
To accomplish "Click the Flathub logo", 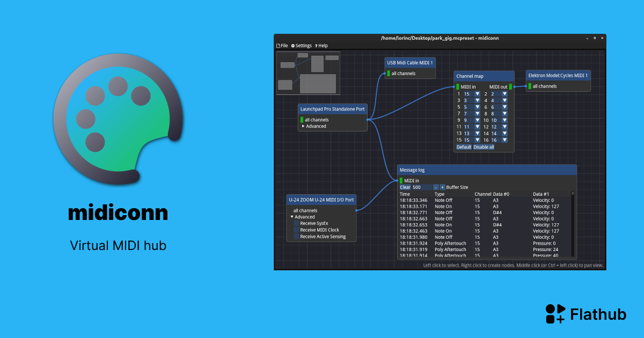I will pyautogui.click(x=555, y=314).
